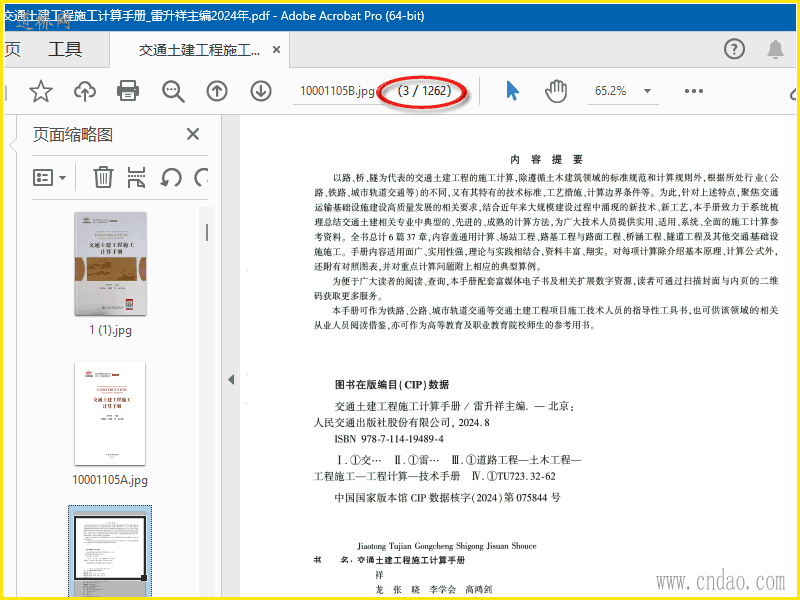Image resolution: width=800 pixels, height=600 pixels.
Task: Collapse the navigation pane with left triangle
Action: point(231,379)
